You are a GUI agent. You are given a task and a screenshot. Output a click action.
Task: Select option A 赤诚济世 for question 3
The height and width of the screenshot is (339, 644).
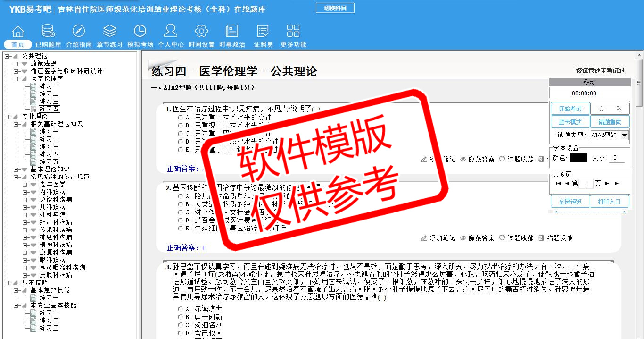(x=180, y=309)
